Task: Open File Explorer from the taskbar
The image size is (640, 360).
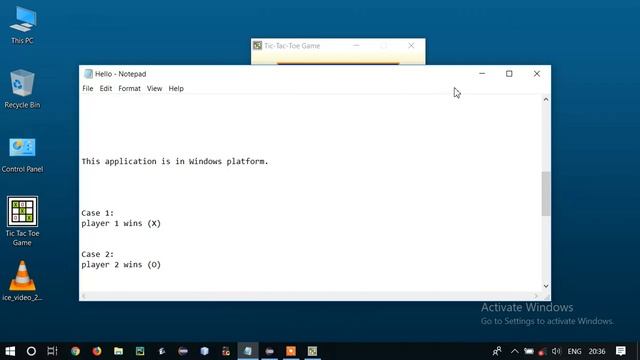Action: [118, 351]
